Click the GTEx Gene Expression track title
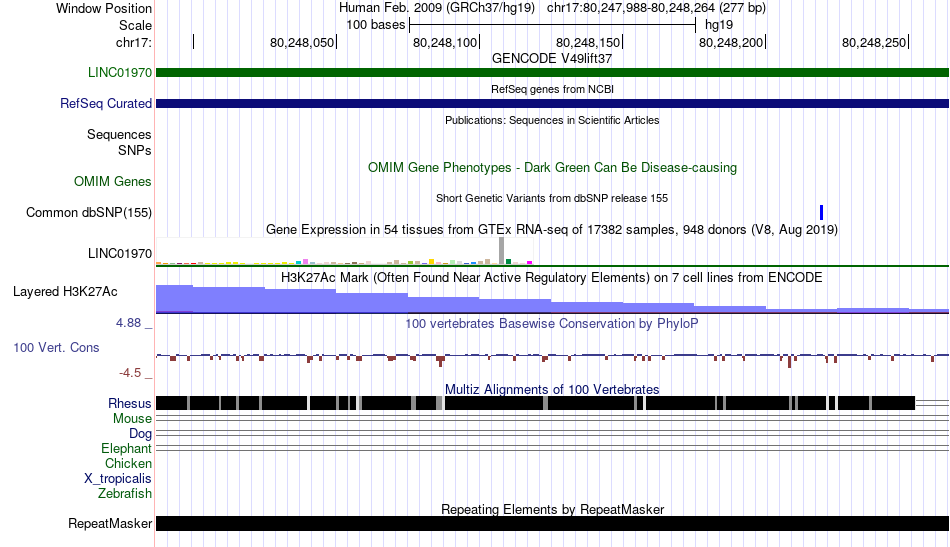This screenshot has height=547, width=950. [x=552, y=230]
